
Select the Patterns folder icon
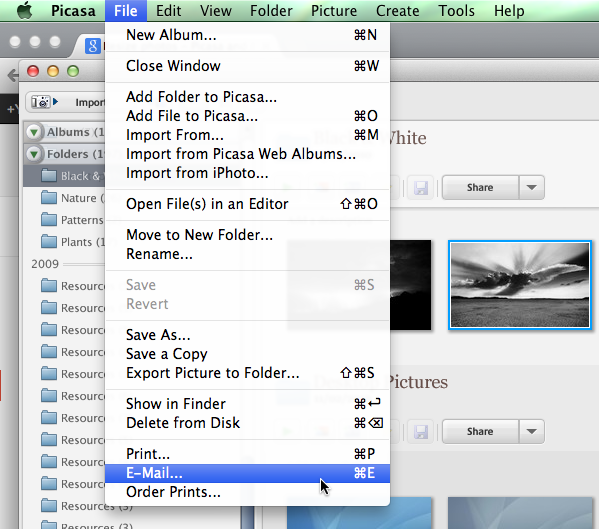pos(49,220)
